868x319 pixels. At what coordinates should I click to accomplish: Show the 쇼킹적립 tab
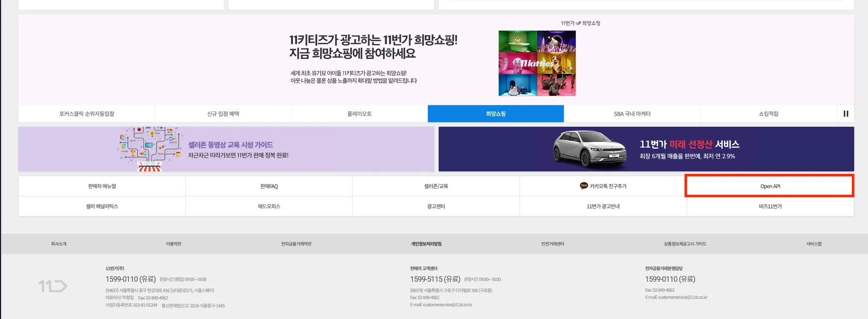768,114
